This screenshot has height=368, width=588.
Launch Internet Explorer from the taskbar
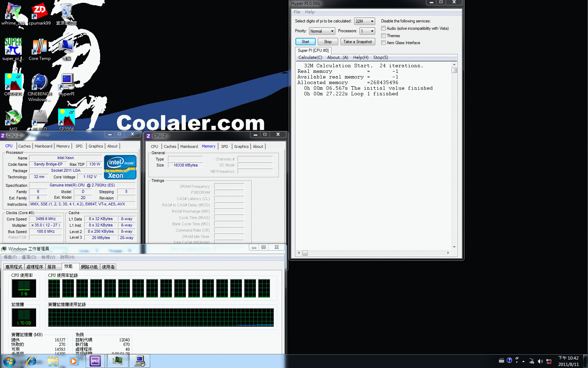(x=31, y=361)
